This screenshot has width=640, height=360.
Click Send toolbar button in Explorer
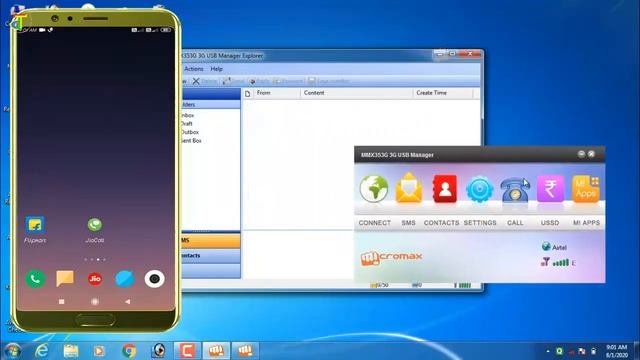(x=233, y=81)
